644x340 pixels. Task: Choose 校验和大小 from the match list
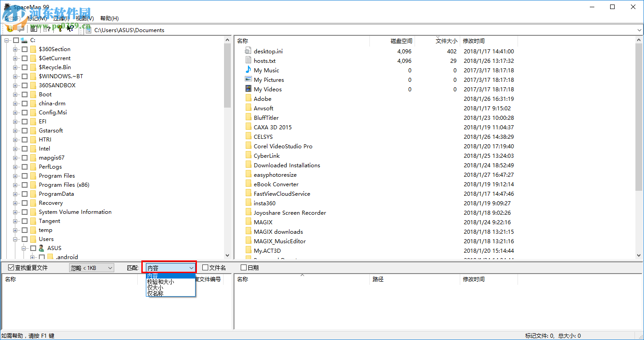tap(171, 282)
